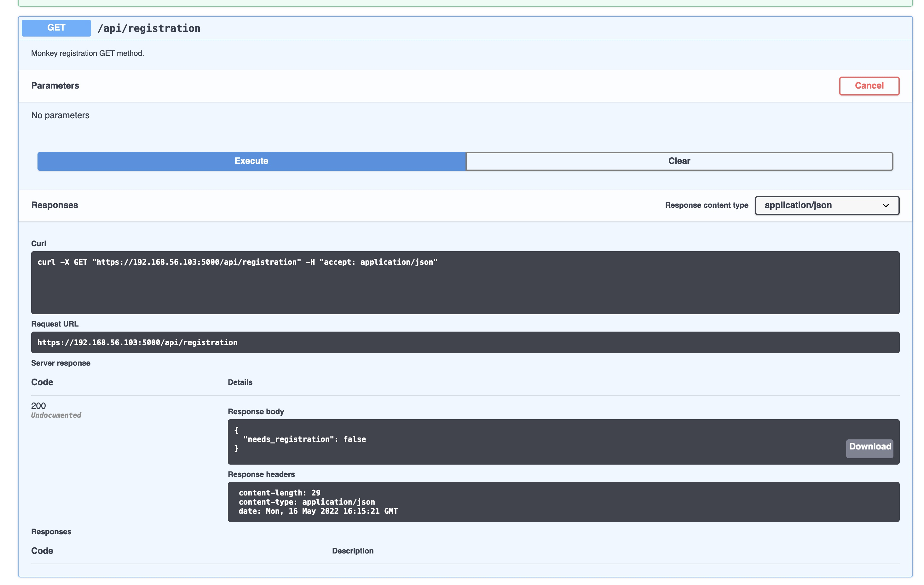924x585 pixels.
Task: Click the Request URL field
Action: click(465, 342)
